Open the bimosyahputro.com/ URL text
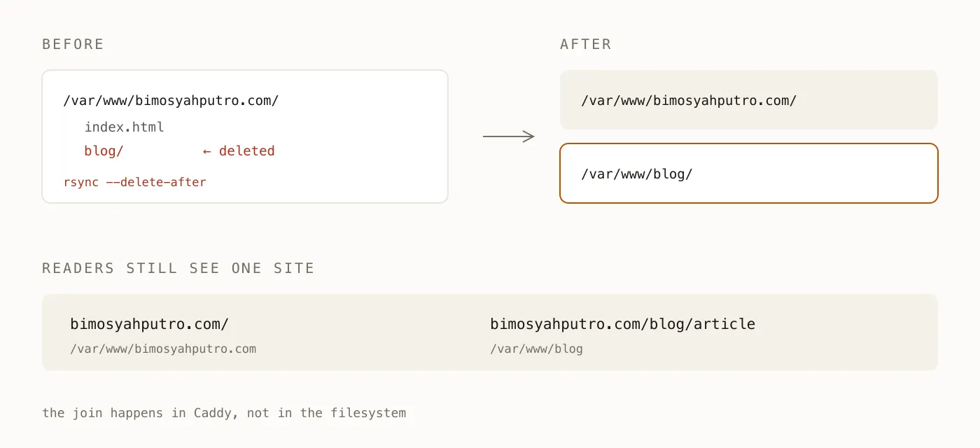Viewport: 980px width, 448px height. coord(150,324)
